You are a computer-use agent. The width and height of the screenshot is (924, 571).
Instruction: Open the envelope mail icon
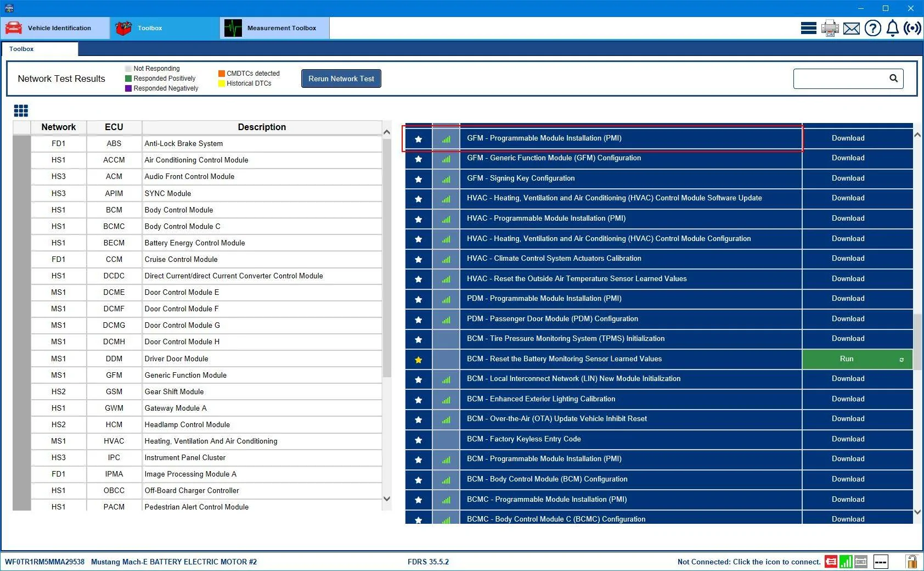[x=852, y=28]
